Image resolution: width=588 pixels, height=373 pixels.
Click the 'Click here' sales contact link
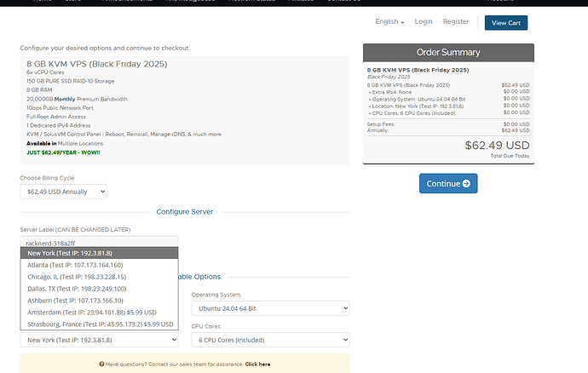point(257,364)
